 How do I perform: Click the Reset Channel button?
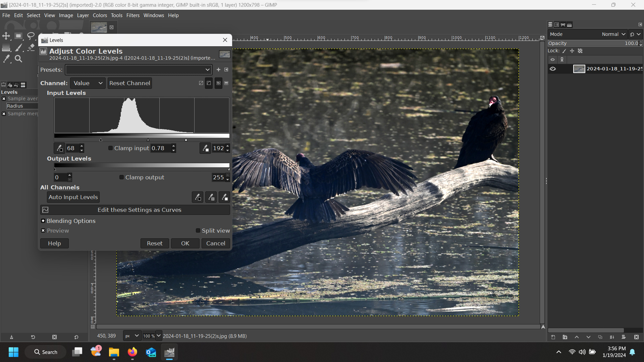click(x=129, y=83)
